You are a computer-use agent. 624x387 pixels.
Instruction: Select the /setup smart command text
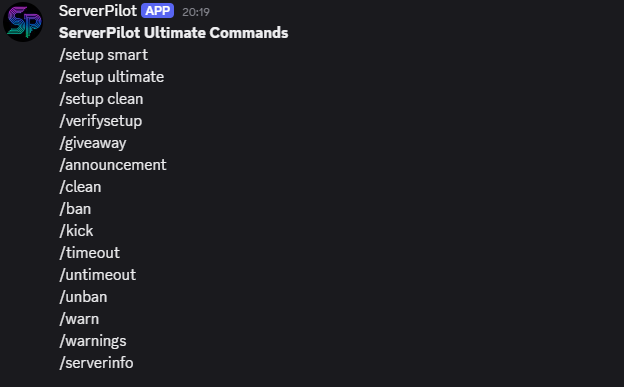pyautogui.click(x=103, y=55)
